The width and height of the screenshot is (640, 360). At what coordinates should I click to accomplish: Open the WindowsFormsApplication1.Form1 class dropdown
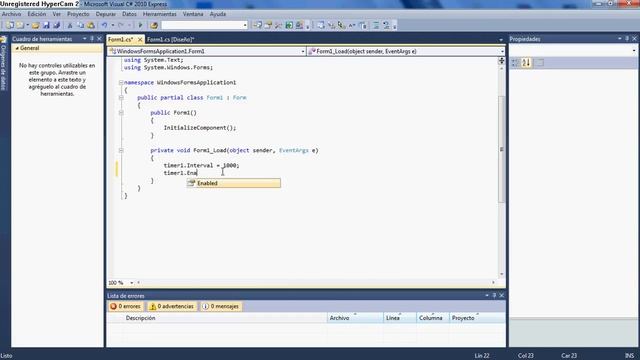tap(302, 51)
